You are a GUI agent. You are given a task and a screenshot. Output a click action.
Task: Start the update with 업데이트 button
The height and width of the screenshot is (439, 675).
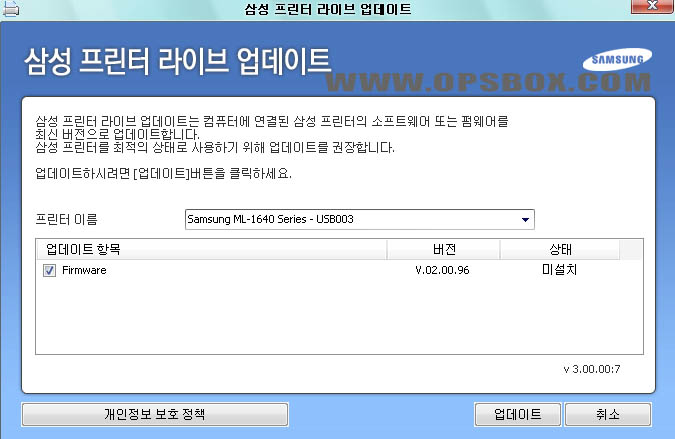pyautogui.click(x=518, y=414)
